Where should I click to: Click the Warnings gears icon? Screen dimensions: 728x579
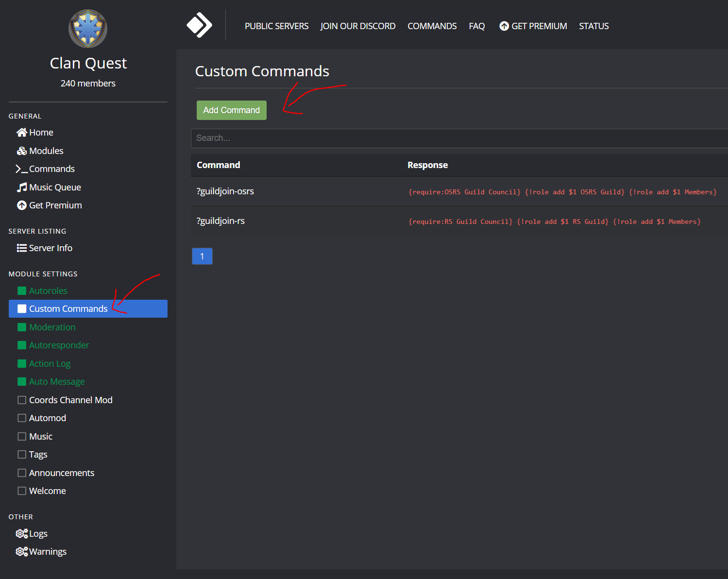click(22, 552)
